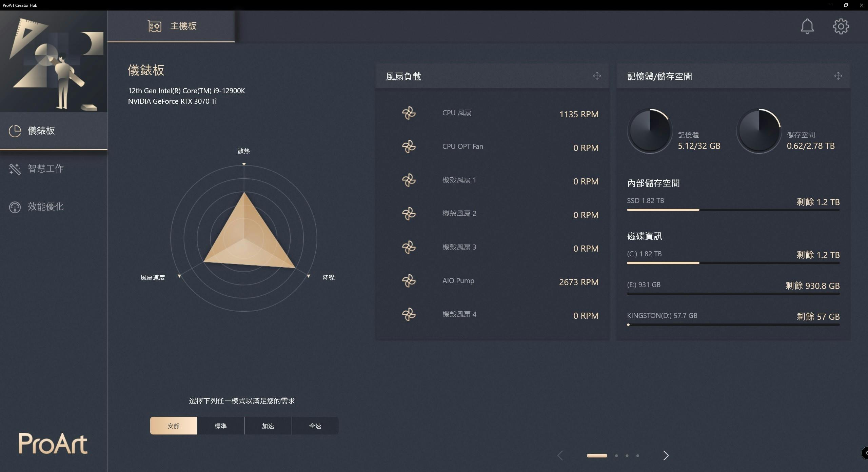868x472 pixels.
Task: Select the 加速 fan mode
Action: click(268, 426)
